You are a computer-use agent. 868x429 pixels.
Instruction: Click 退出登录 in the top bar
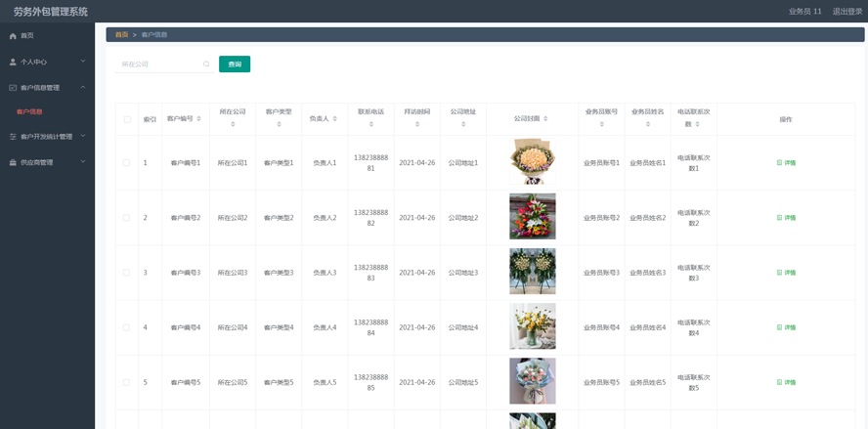coord(847,12)
